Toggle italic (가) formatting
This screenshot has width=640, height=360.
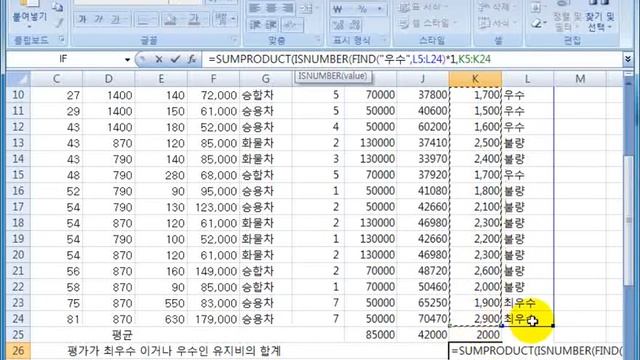99,19
